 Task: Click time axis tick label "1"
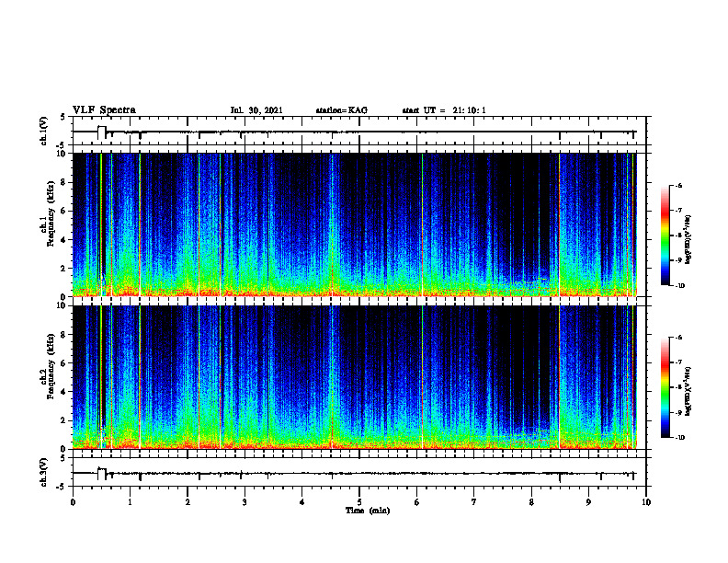point(130,502)
